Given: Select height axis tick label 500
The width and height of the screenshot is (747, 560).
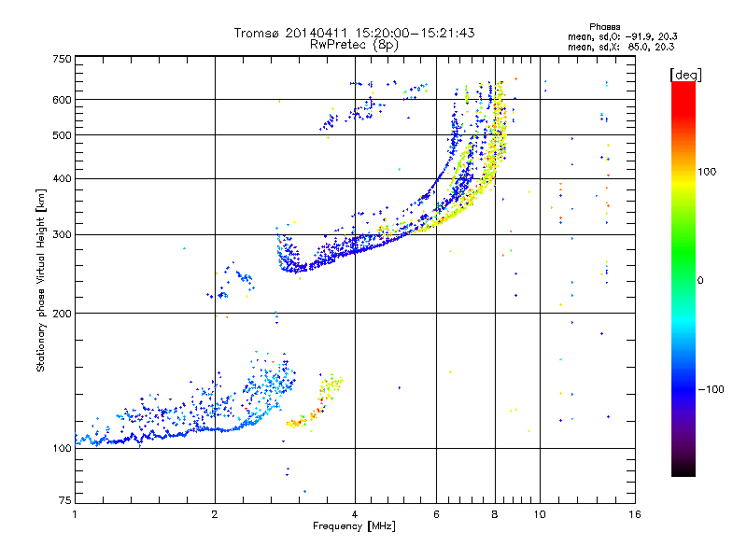Looking at the screenshot, I should click(62, 135).
